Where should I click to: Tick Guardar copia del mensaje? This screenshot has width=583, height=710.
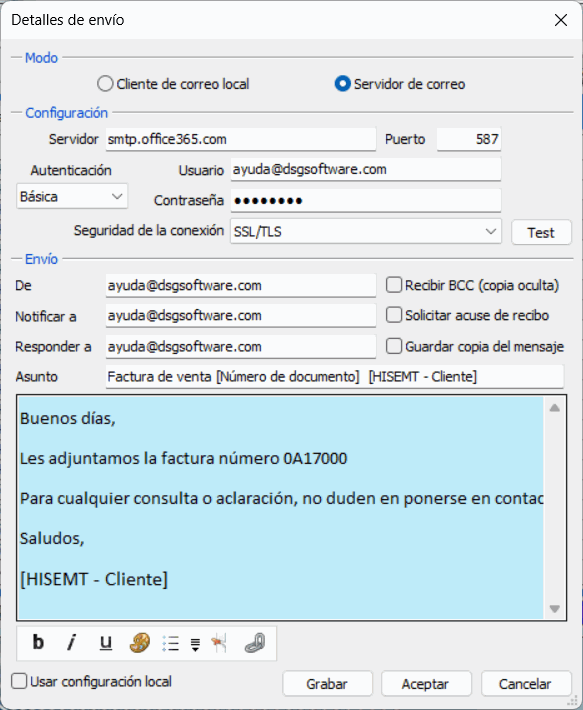coord(394,346)
